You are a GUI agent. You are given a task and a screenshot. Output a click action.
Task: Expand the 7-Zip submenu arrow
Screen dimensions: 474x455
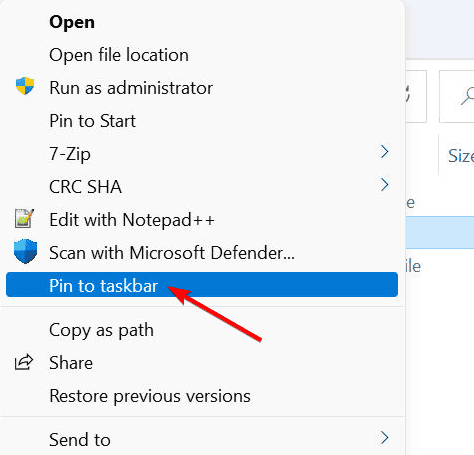pyautogui.click(x=385, y=152)
